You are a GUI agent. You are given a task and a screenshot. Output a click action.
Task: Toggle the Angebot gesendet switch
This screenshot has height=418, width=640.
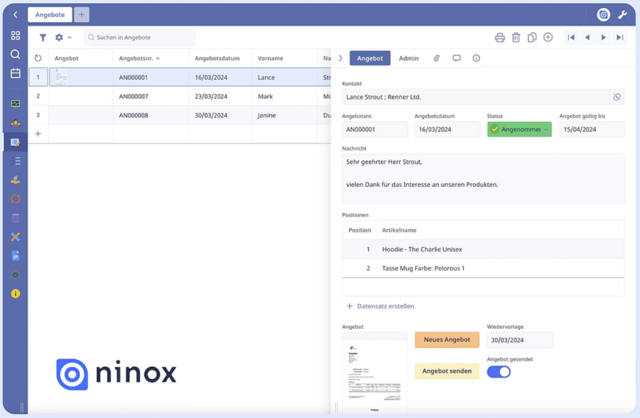point(498,372)
